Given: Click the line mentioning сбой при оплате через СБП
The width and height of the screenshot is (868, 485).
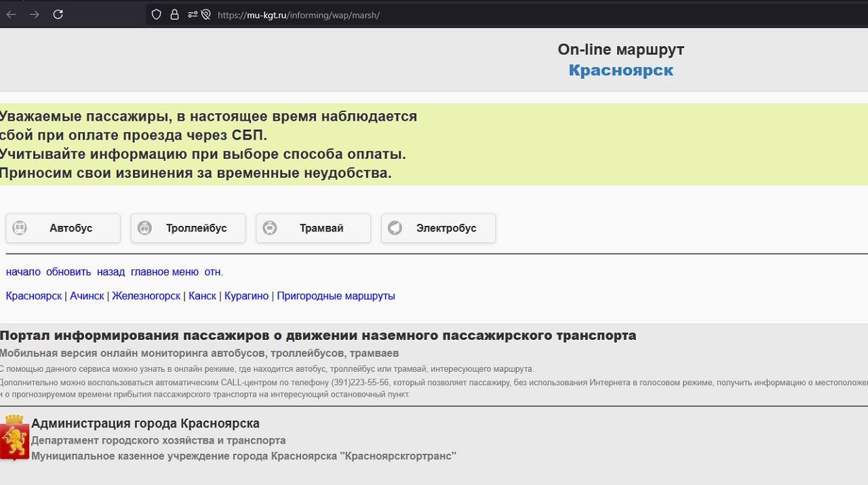Looking at the screenshot, I should pyautogui.click(x=134, y=135).
